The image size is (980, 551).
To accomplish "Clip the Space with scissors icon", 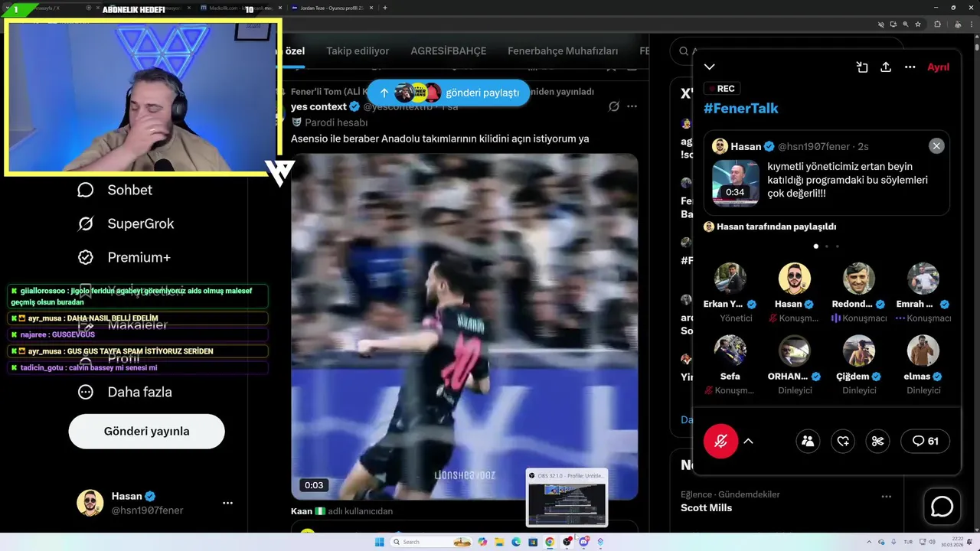I will [878, 441].
